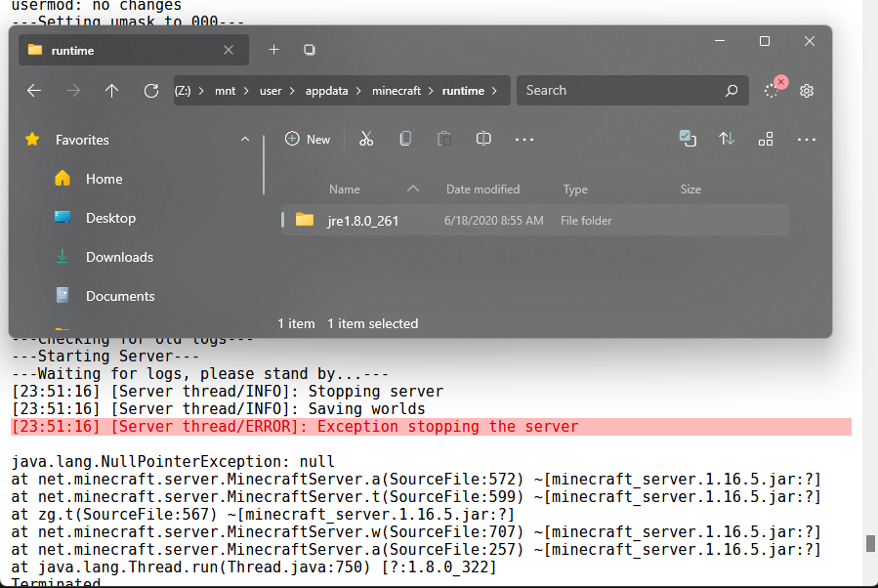
Task: Open Desktop in the sidebar
Action: point(110,218)
